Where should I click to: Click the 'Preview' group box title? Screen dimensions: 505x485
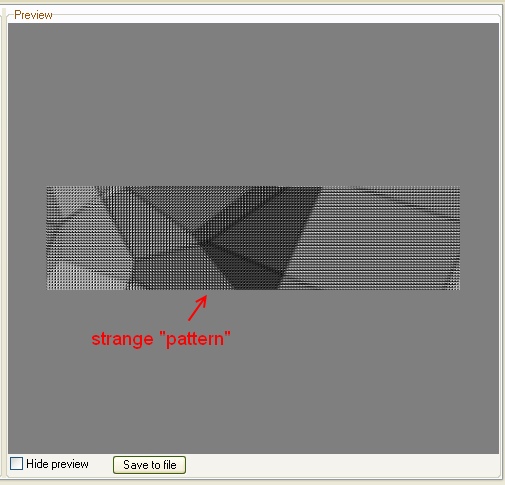pos(33,15)
